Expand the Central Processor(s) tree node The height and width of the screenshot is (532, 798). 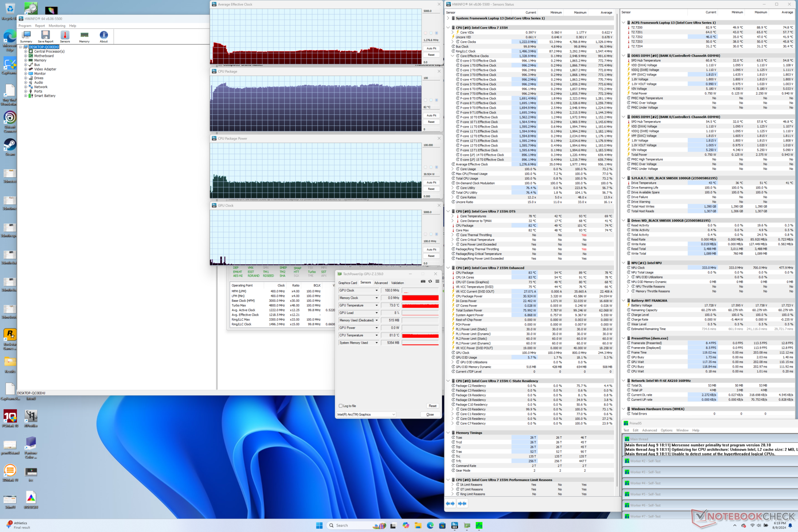[x=26, y=51]
